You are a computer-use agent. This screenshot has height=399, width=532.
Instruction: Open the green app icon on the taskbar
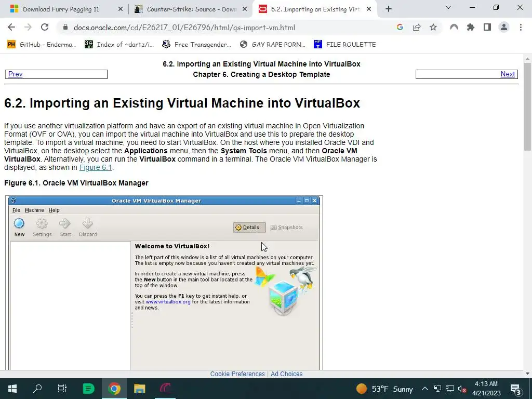(88, 389)
